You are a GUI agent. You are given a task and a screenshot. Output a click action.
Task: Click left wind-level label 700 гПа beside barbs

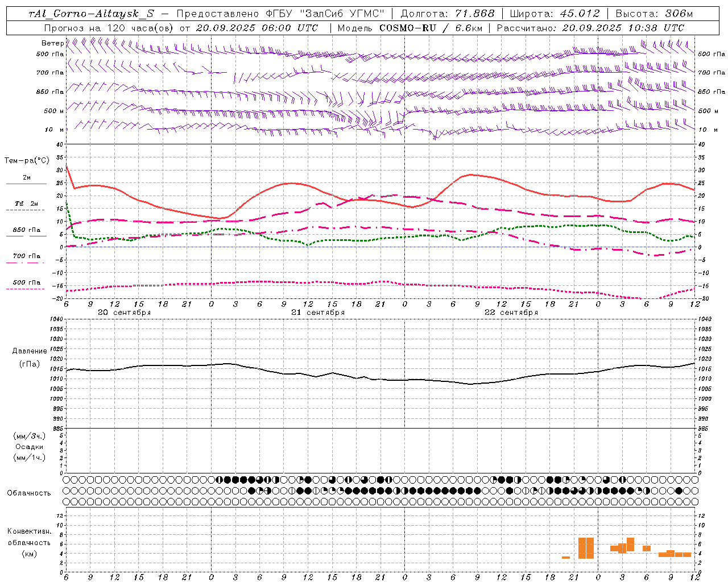tap(50, 73)
